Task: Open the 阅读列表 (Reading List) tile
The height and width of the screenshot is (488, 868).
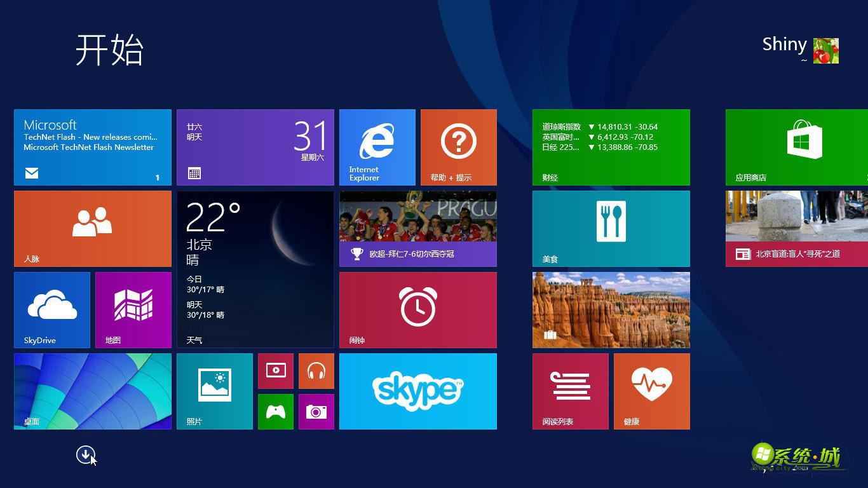Action: coord(570,391)
